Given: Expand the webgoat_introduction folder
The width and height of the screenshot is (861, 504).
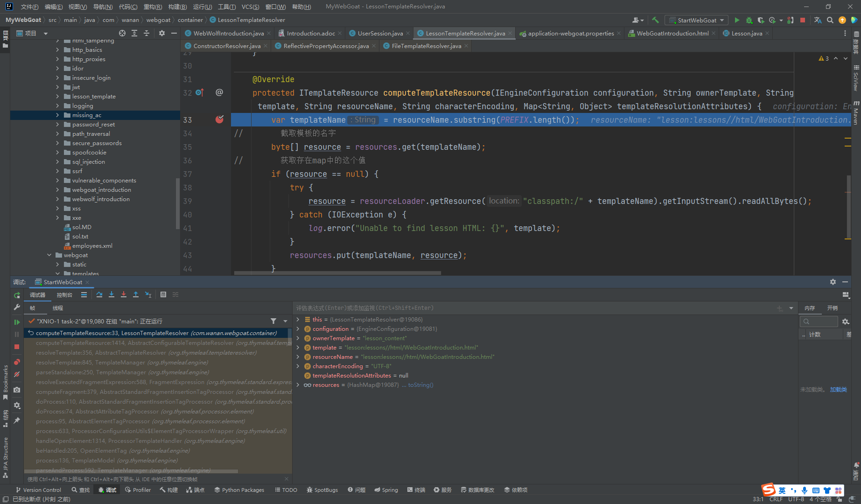Looking at the screenshot, I should click(x=57, y=190).
